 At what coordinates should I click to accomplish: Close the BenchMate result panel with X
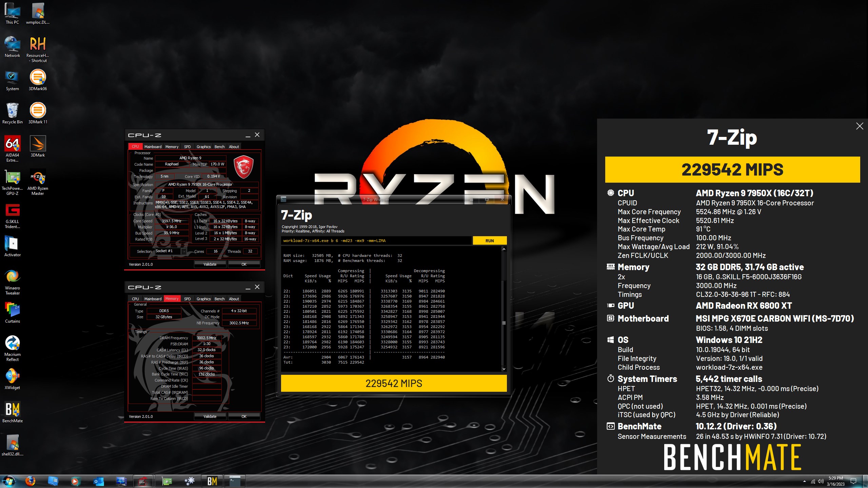click(x=860, y=126)
